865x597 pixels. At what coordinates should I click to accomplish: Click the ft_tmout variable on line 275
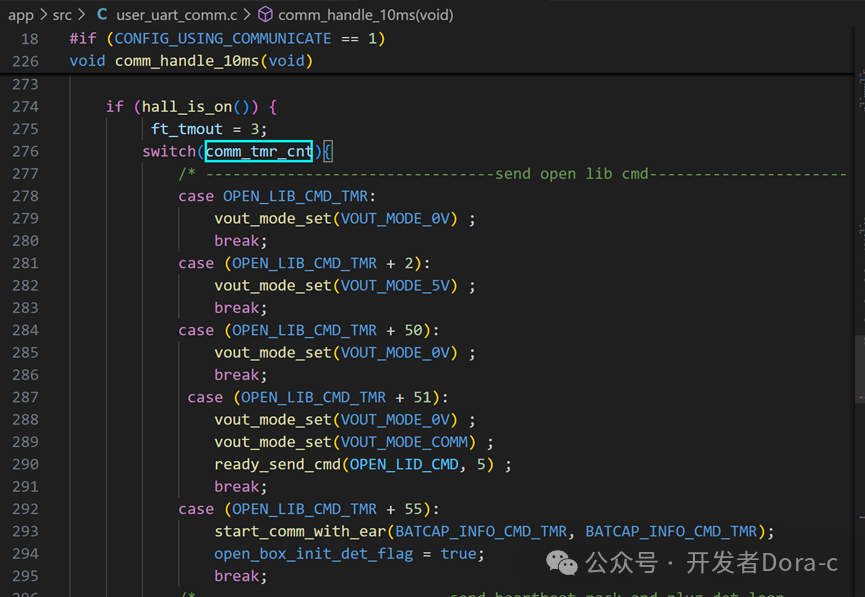pyautogui.click(x=187, y=129)
